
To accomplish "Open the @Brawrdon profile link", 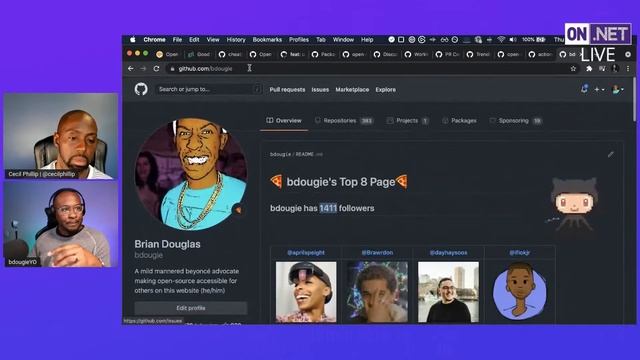I will pyautogui.click(x=377, y=253).
